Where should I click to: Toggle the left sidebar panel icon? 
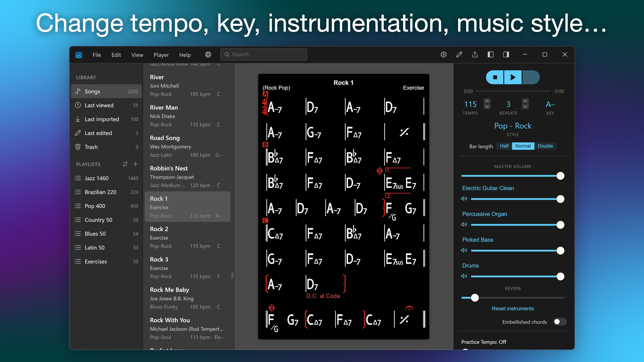(x=490, y=55)
